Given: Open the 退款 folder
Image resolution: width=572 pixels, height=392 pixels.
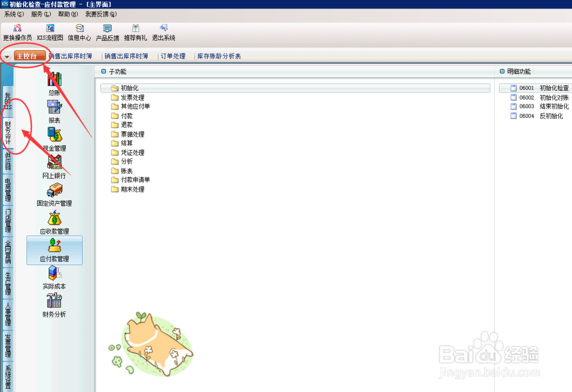Looking at the screenshot, I should 122,125.
